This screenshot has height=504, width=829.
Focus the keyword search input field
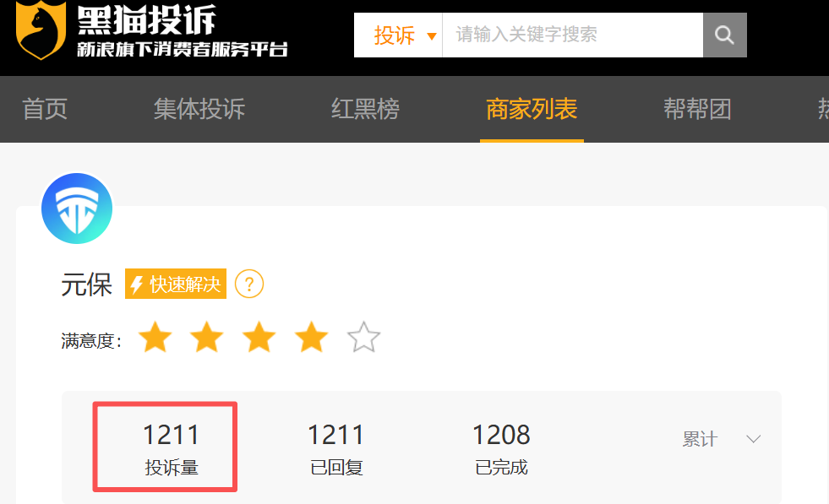click(573, 35)
